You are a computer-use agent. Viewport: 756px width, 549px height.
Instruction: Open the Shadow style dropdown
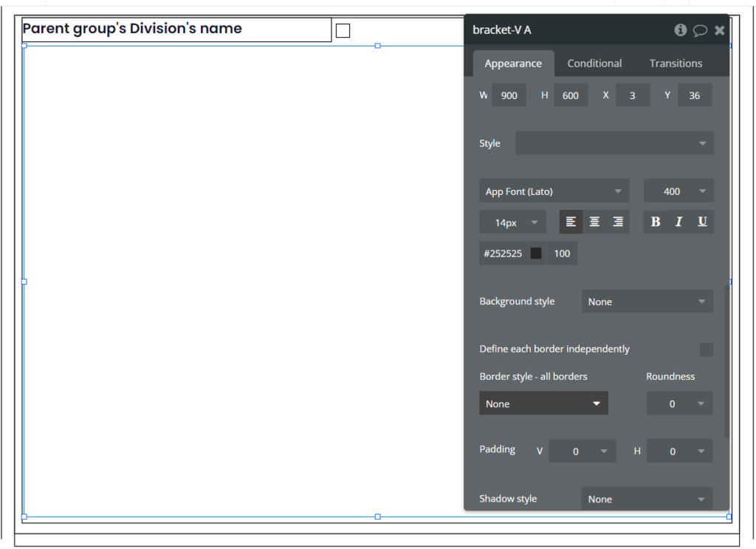647,498
